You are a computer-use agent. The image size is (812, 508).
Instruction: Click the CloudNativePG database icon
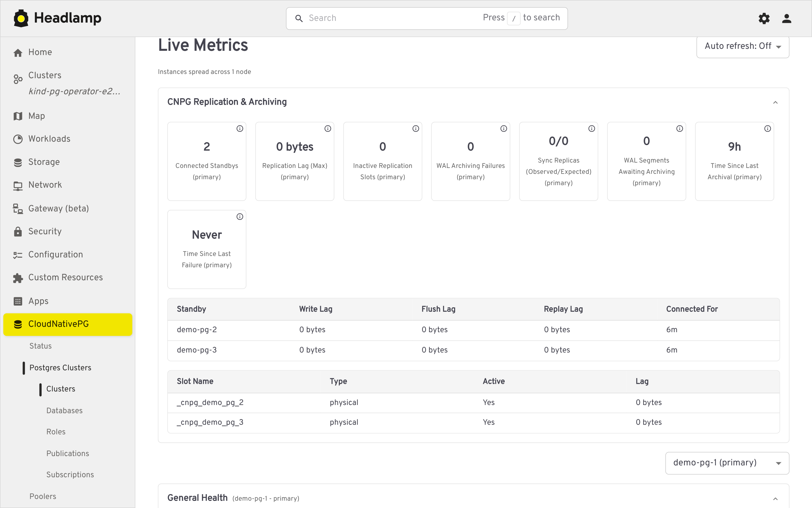(x=18, y=324)
